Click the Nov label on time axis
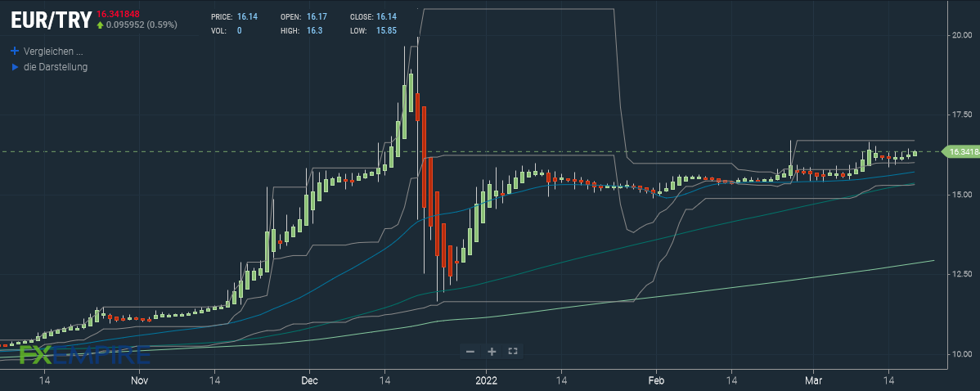The height and width of the screenshot is (391, 980). coord(139,380)
